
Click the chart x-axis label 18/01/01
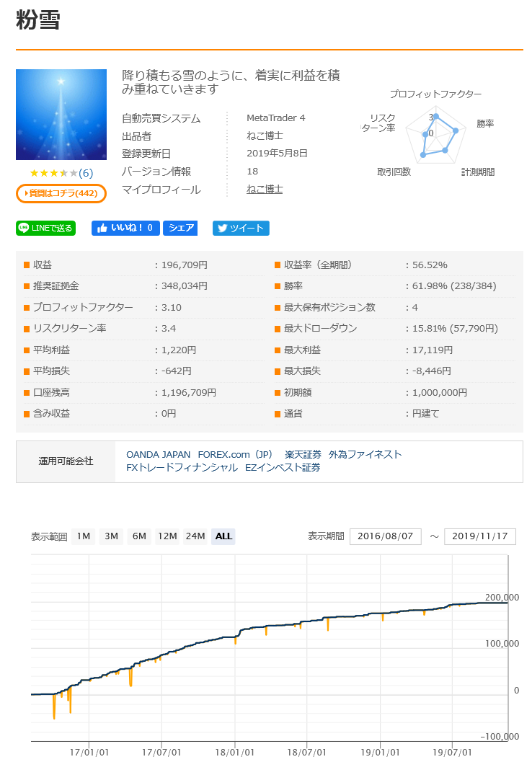(x=235, y=753)
